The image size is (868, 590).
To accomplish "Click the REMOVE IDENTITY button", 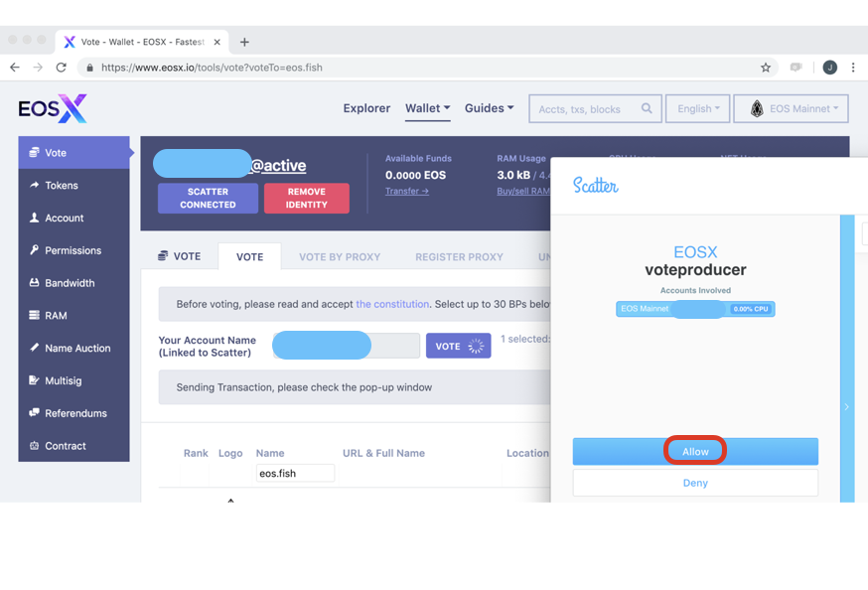I will pos(307,198).
